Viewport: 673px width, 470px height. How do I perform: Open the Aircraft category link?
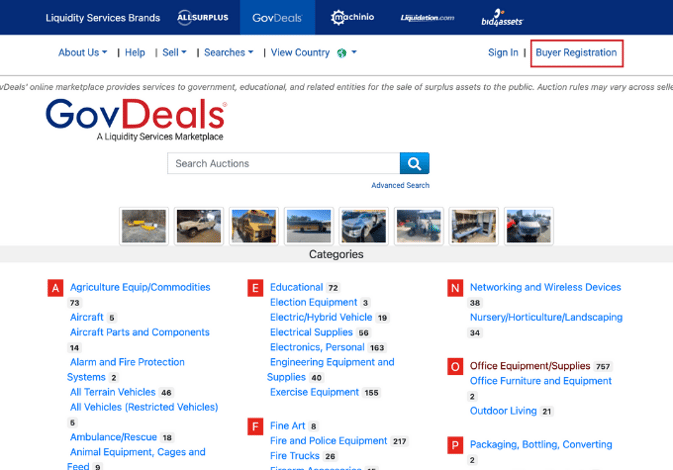click(87, 317)
